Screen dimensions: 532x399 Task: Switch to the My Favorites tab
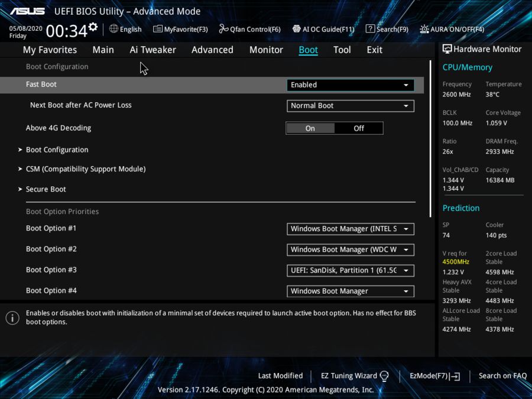(x=50, y=50)
